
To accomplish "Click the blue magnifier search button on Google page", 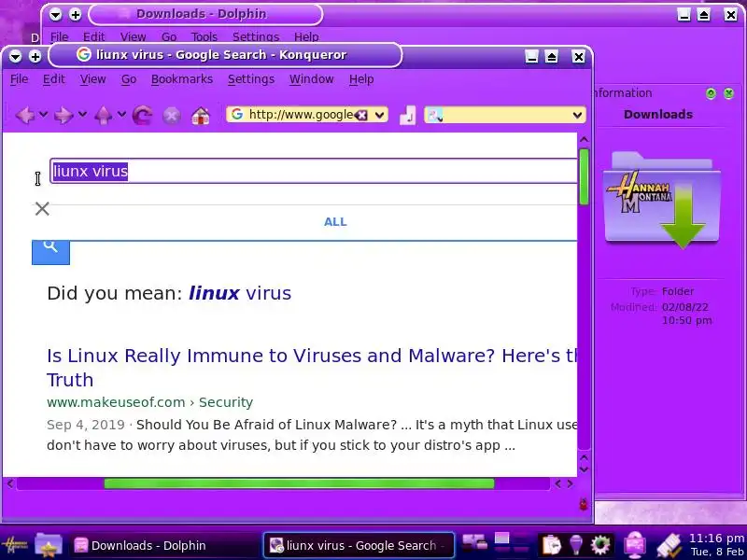I will 50,252.
